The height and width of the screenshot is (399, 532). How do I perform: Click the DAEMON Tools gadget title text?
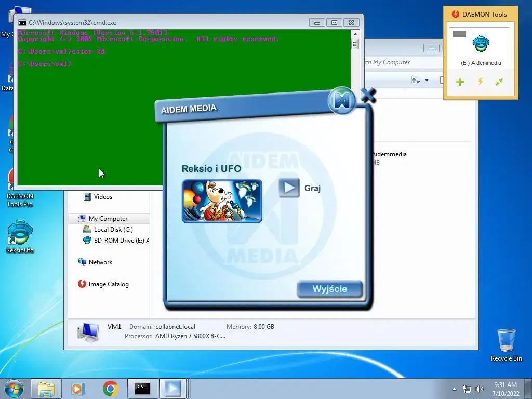tap(484, 14)
